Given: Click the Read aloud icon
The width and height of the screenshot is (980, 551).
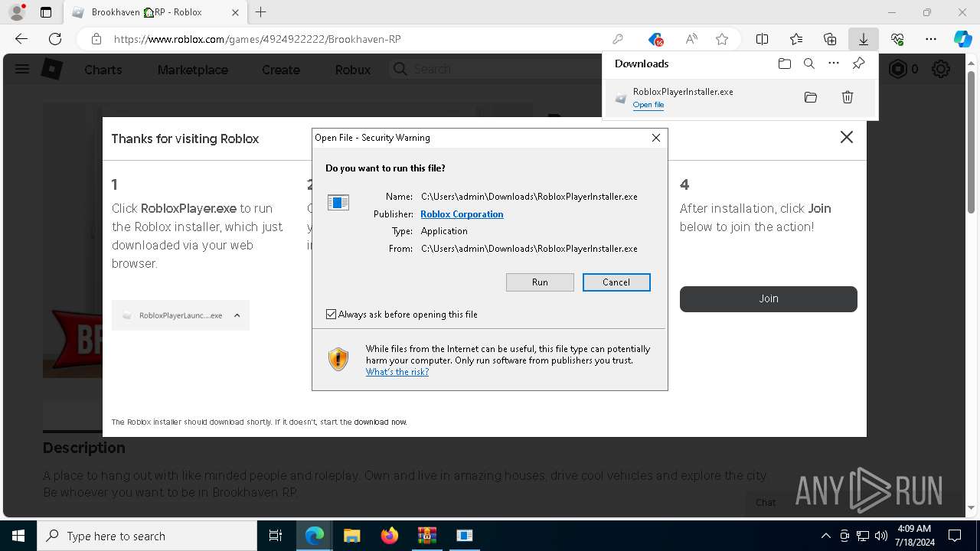Looking at the screenshot, I should (691, 39).
